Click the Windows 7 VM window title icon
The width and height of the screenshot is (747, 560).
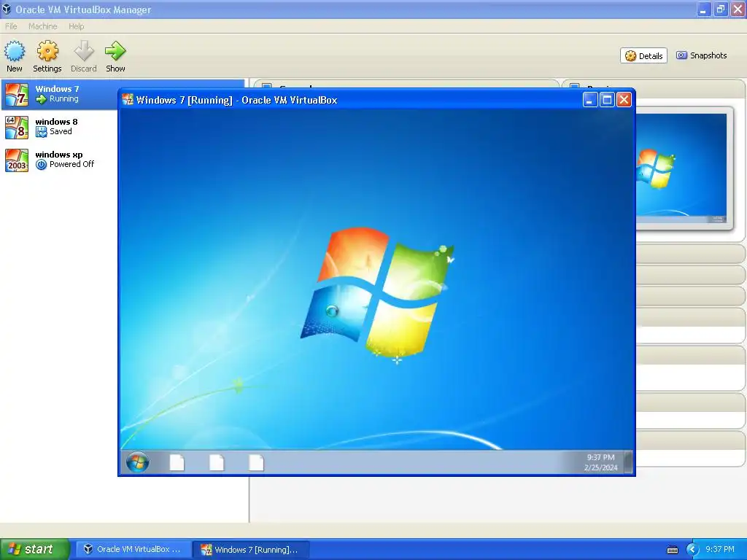127,99
